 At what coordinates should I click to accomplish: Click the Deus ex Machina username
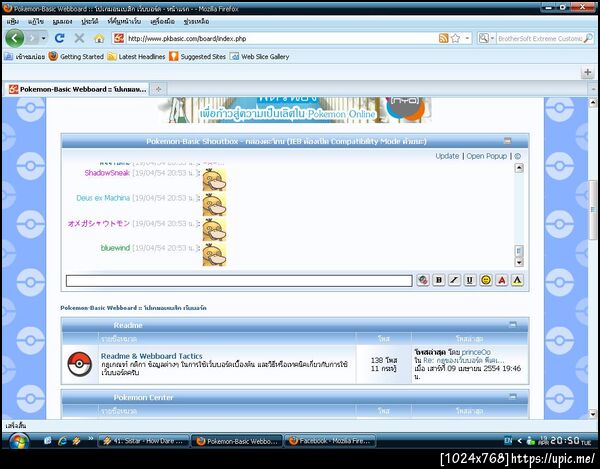coord(103,198)
